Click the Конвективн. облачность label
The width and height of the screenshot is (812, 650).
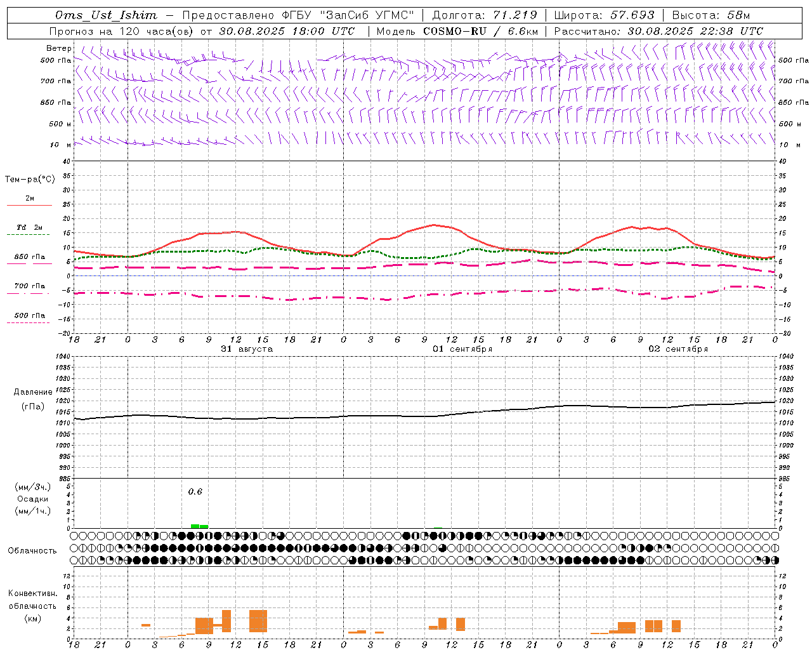click(32, 600)
